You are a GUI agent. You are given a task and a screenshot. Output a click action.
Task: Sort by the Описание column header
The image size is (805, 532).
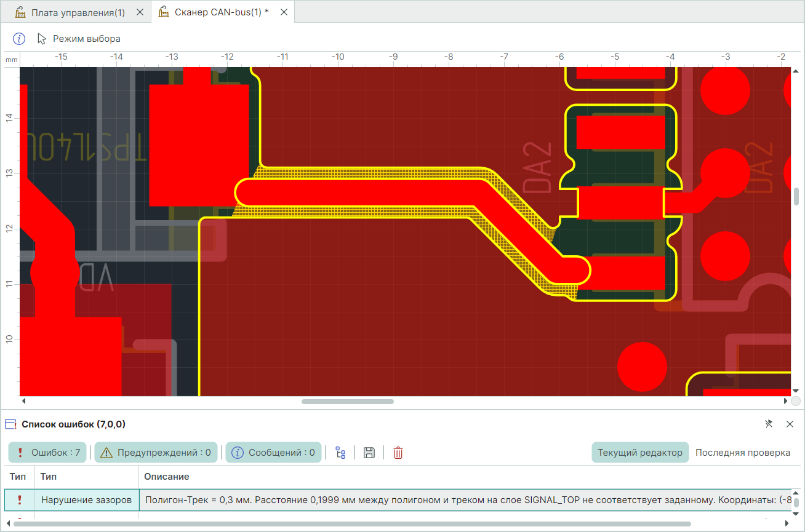pos(167,477)
